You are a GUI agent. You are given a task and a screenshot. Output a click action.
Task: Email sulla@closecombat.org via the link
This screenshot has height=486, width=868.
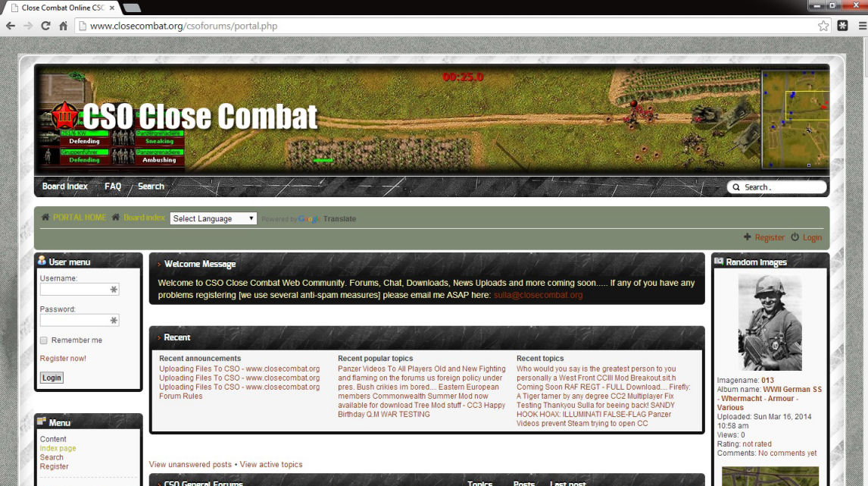(538, 295)
